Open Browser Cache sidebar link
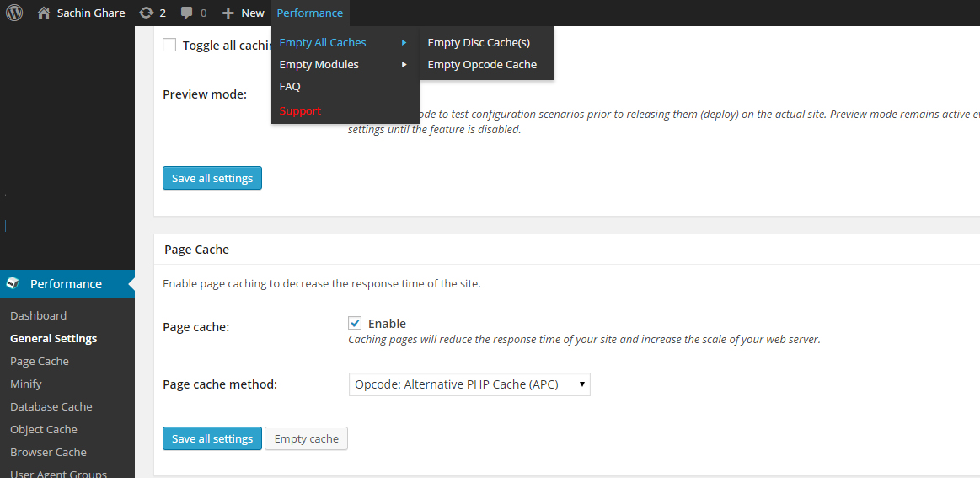 [48, 452]
